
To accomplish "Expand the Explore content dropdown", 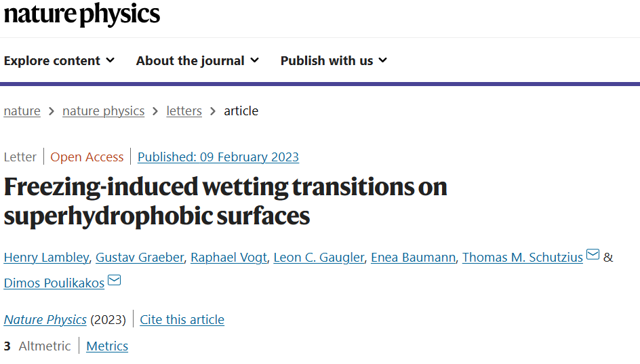I will click(x=59, y=61).
